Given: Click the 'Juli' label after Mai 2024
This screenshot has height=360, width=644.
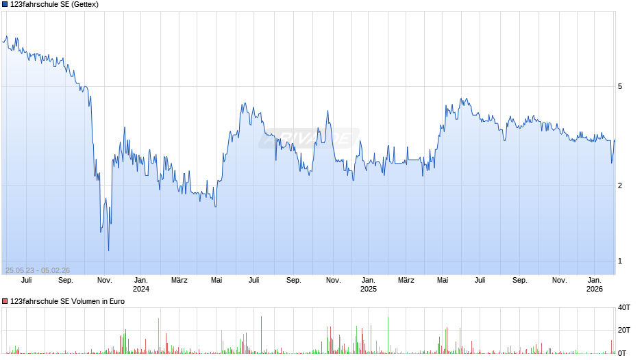Looking at the screenshot, I should pyautogui.click(x=253, y=280).
